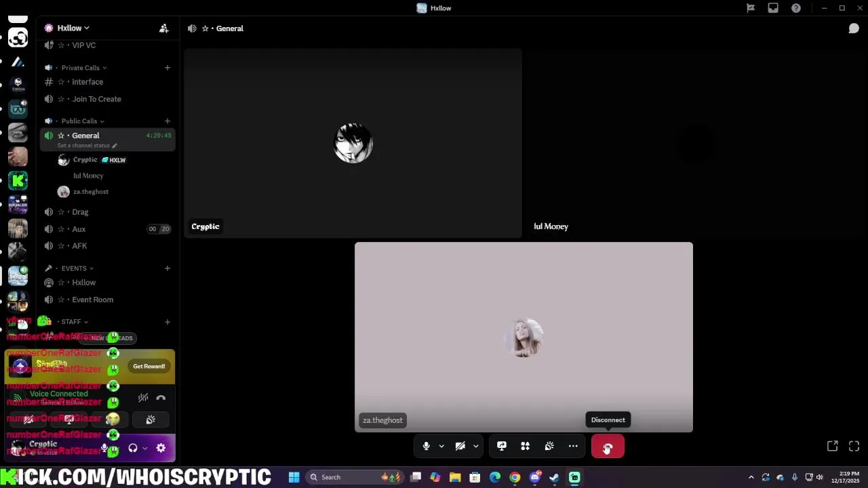Pop out the call window

click(x=832, y=446)
